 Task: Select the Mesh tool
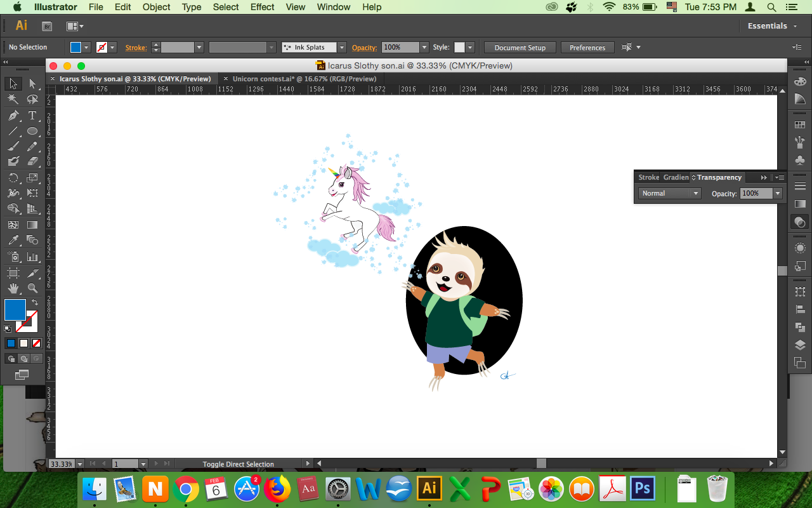(x=13, y=225)
